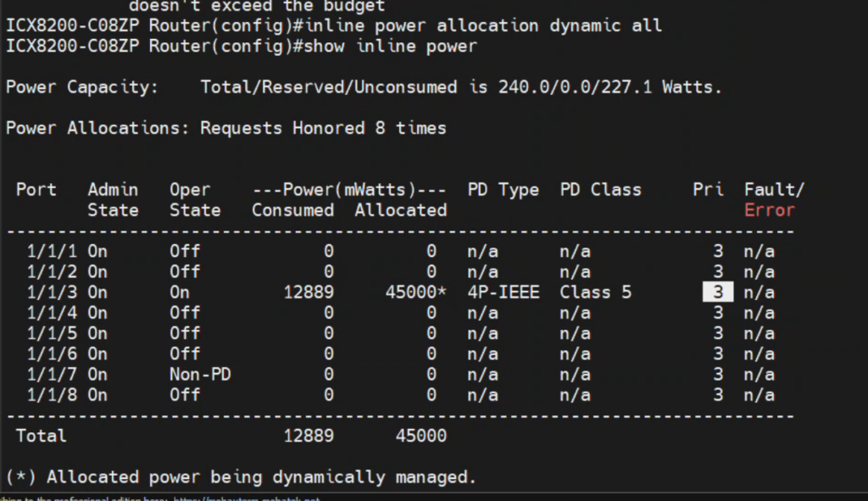Click the 12889 consumed value in row 1/1/3
The height and width of the screenshot is (501, 868).
point(308,292)
